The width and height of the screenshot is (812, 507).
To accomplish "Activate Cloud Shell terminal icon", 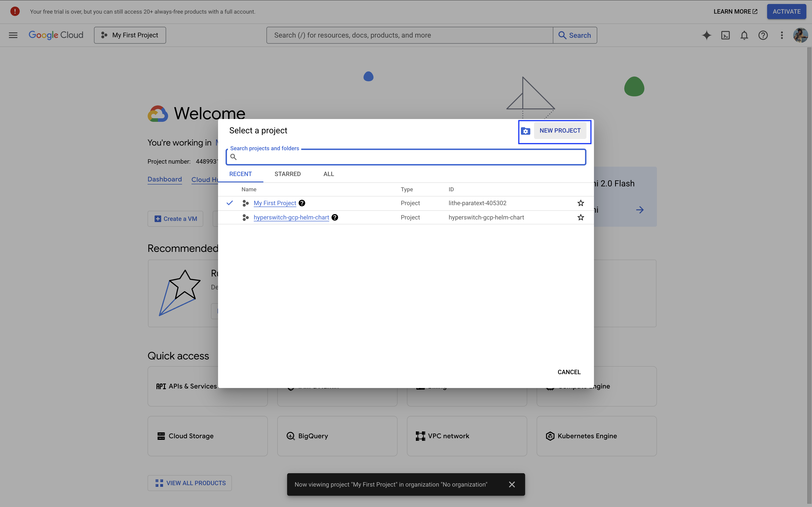I will (725, 35).
